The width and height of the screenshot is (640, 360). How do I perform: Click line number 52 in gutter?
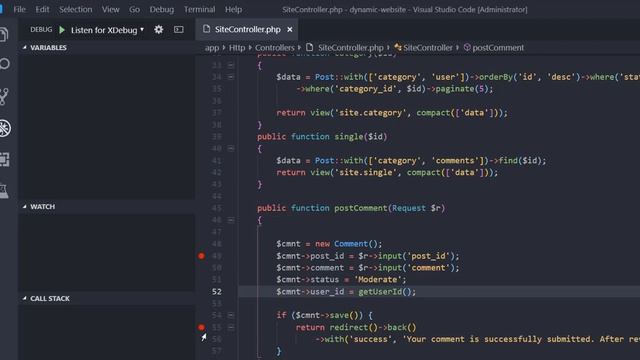click(217, 291)
